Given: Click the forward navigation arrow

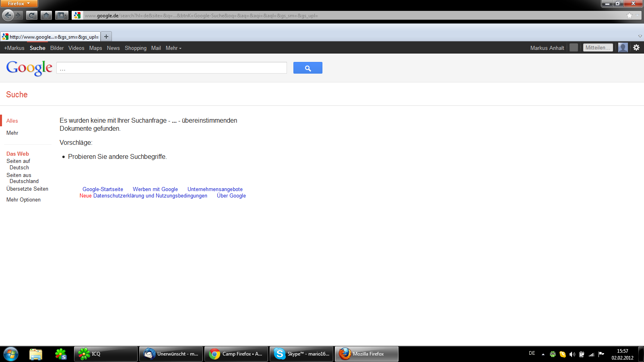Looking at the screenshot, I should (19, 15).
